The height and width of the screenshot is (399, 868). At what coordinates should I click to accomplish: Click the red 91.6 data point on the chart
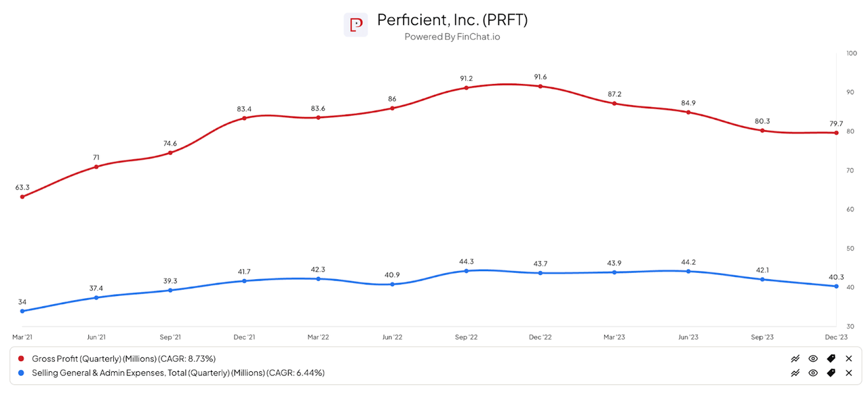tap(540, 87)
